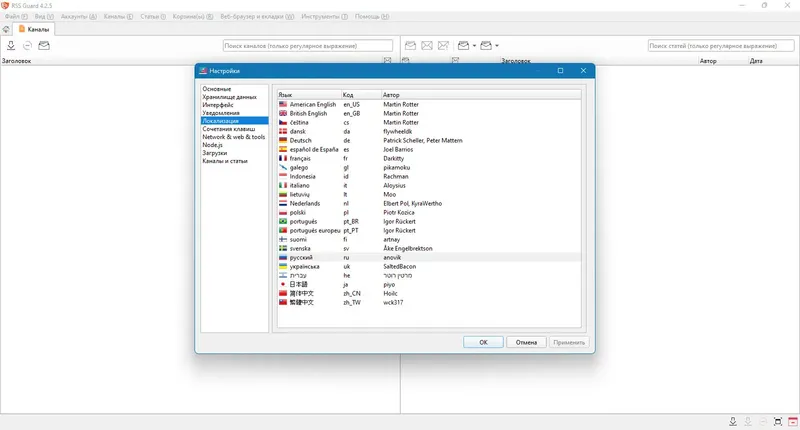Select British English language row
800x430 pixels.
coord(429,113)
